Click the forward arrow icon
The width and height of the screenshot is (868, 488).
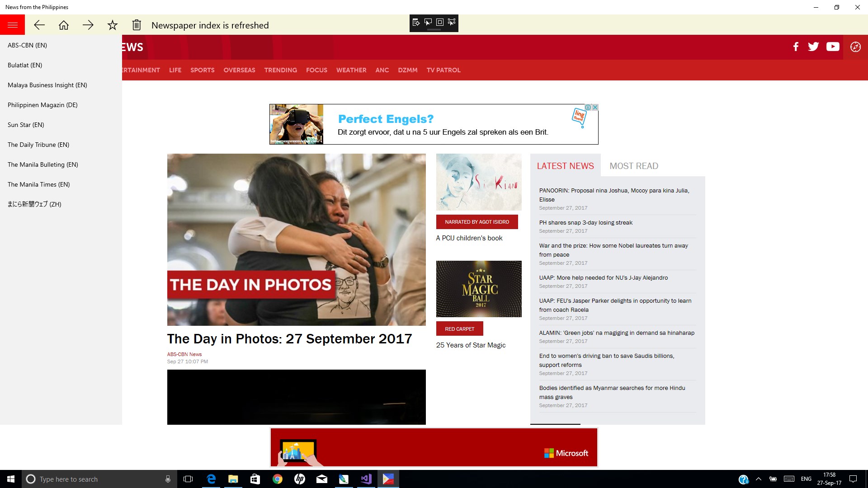88,25
